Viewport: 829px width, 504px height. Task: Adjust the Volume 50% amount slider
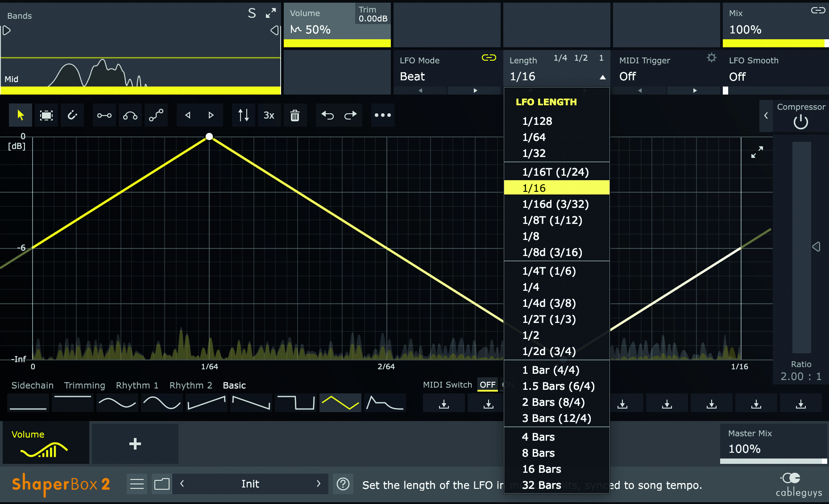(337, 43)
